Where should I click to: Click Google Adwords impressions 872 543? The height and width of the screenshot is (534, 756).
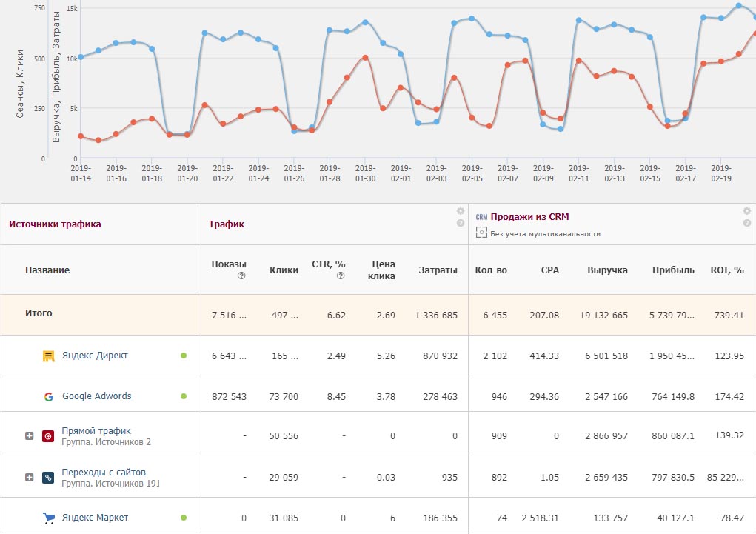(x=229, y=396)
